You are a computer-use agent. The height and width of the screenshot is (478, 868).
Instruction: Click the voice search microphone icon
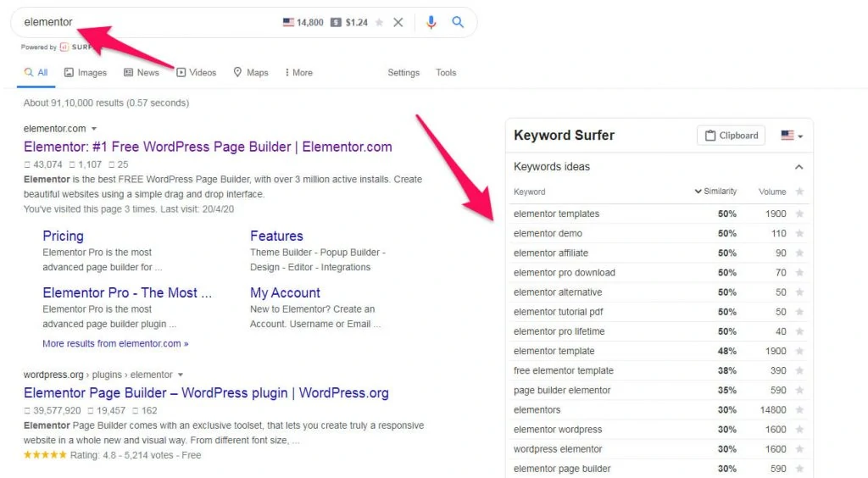coord(431,22)
